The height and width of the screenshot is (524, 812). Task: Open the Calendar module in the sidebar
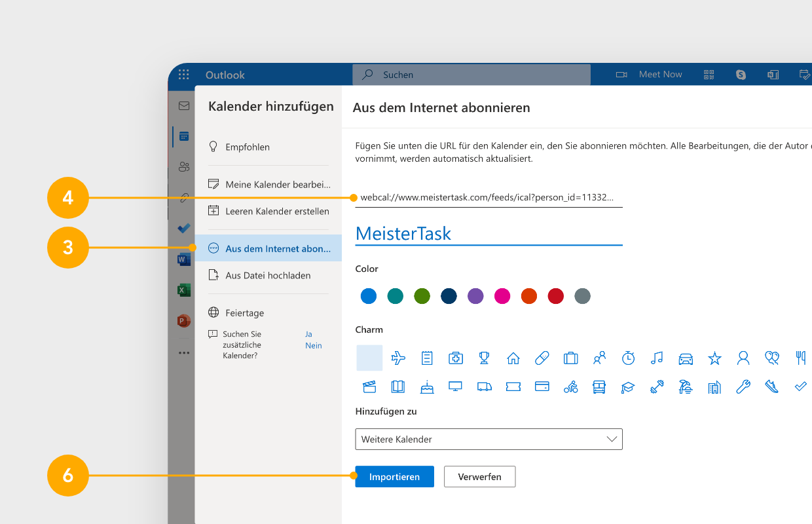(184, 136)
